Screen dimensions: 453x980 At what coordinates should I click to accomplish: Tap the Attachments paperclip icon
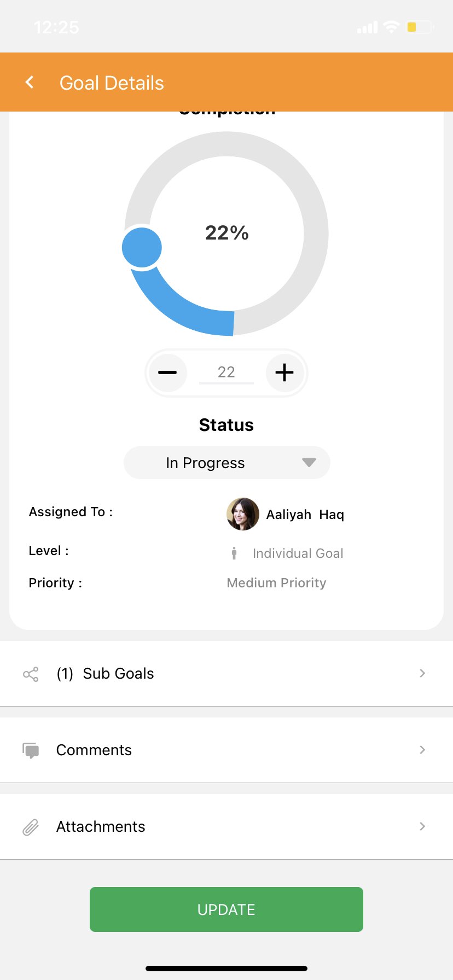point(31,827)
